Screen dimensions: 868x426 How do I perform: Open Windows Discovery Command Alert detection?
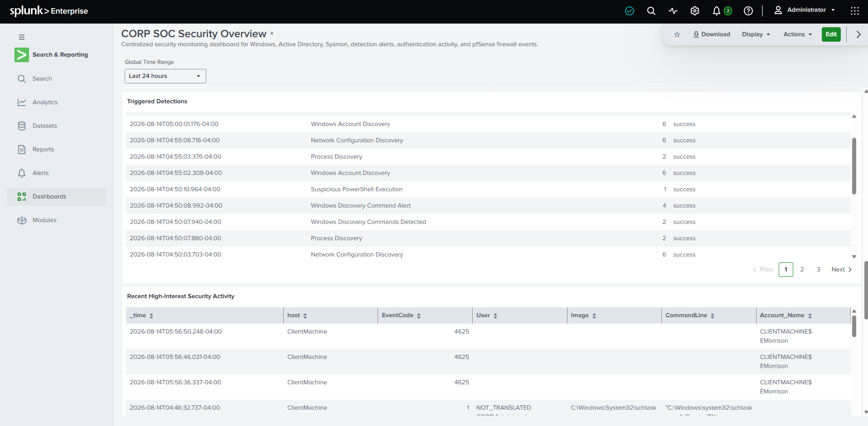click(x=361, y=206)
